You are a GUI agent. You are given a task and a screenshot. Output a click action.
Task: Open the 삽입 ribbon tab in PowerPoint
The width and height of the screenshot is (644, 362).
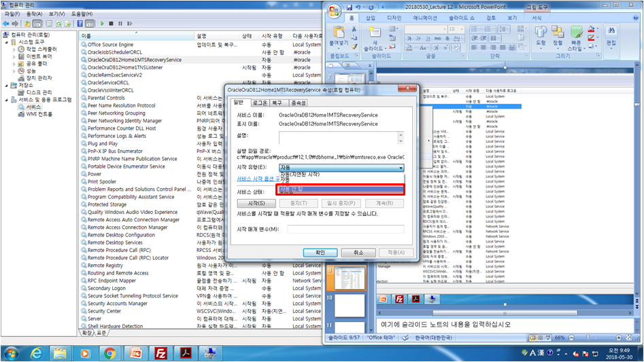tap(371, 18)
